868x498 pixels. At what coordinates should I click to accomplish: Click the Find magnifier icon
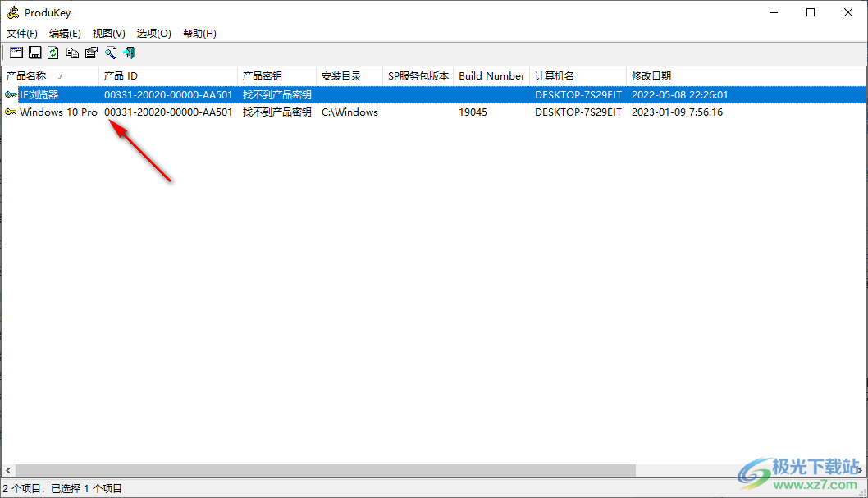(x=111, y=53)
